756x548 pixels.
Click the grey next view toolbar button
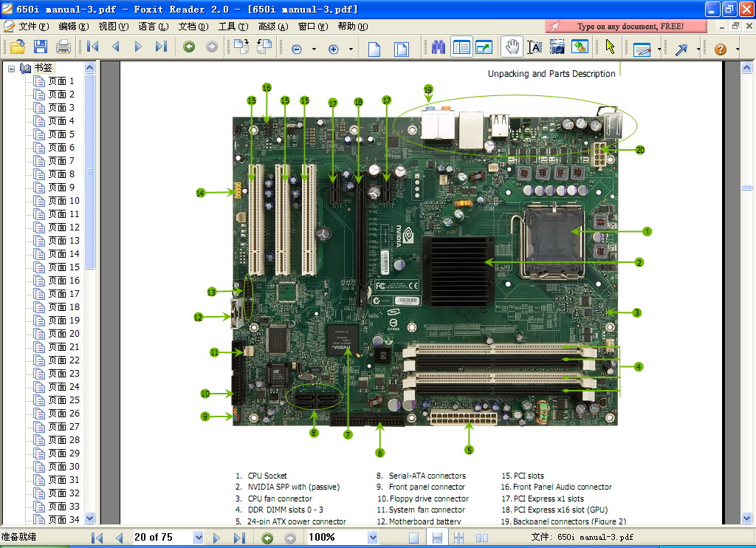pyautogui.click(x=212, y=47)
